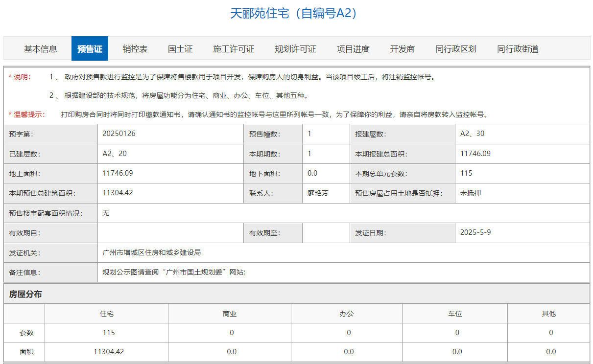Click the 预售房屋占用土地是否抵押 label
Screen dimensions: 593x364
click(399, 193)
